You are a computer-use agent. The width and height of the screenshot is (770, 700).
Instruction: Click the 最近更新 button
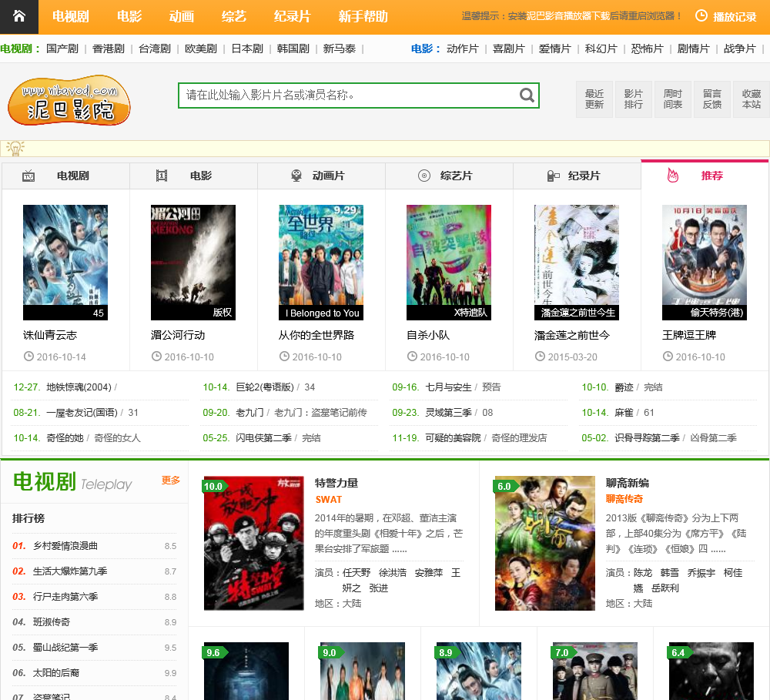pos(594,99)
